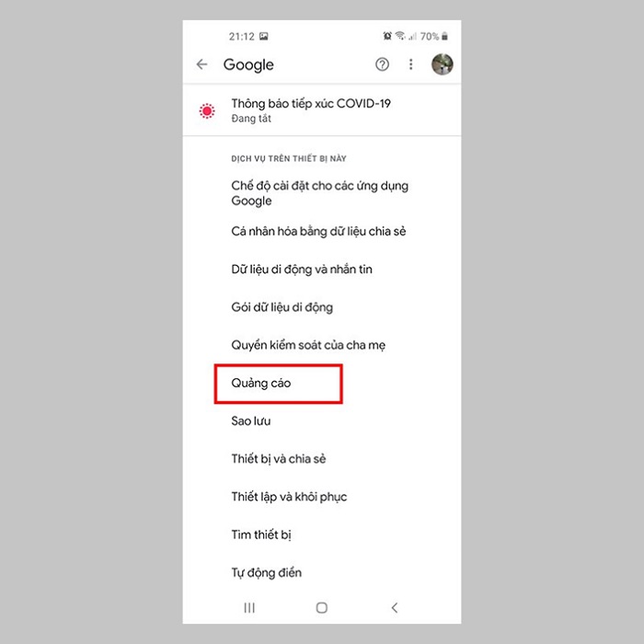Open Thiết lập và khôi phục
This screenshot has width=644, height=644.
(322, 497)
